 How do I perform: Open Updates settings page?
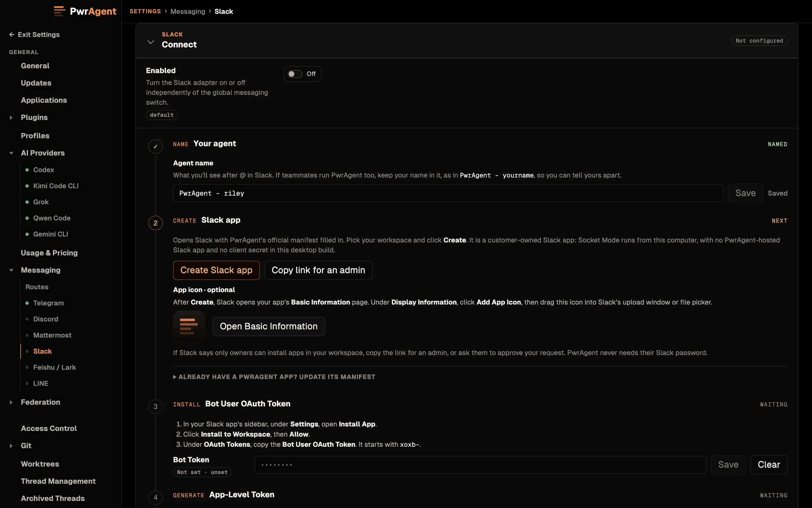(x=36, y=83)
